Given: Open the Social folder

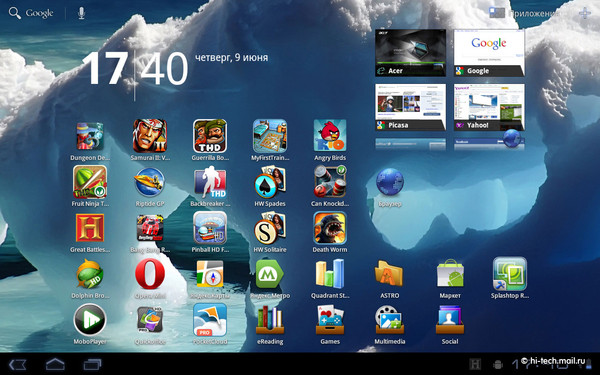Looking at the screenshot, I should [x=450, y=320].
